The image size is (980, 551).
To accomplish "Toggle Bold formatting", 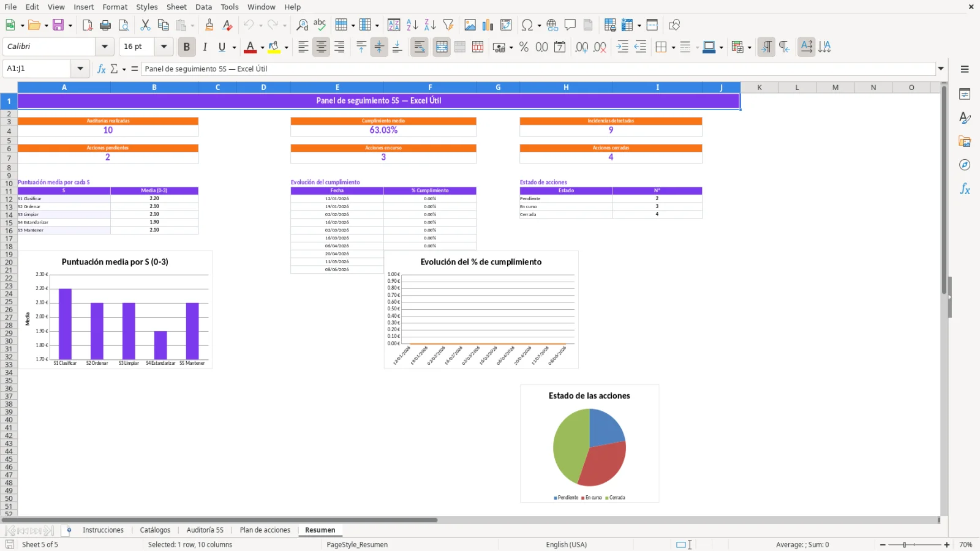I will pos(187,47).
